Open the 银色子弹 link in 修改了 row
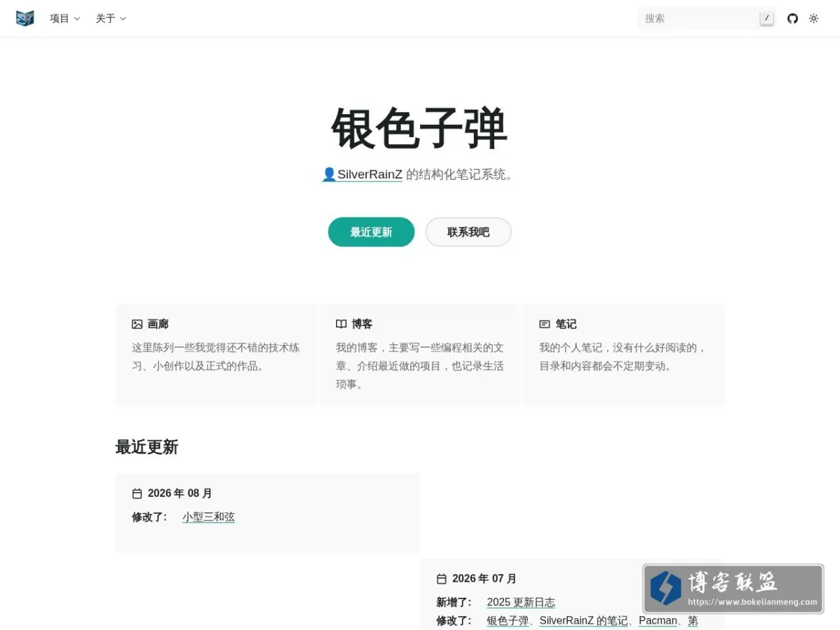The image size is (840, 630). coord(507,621)
